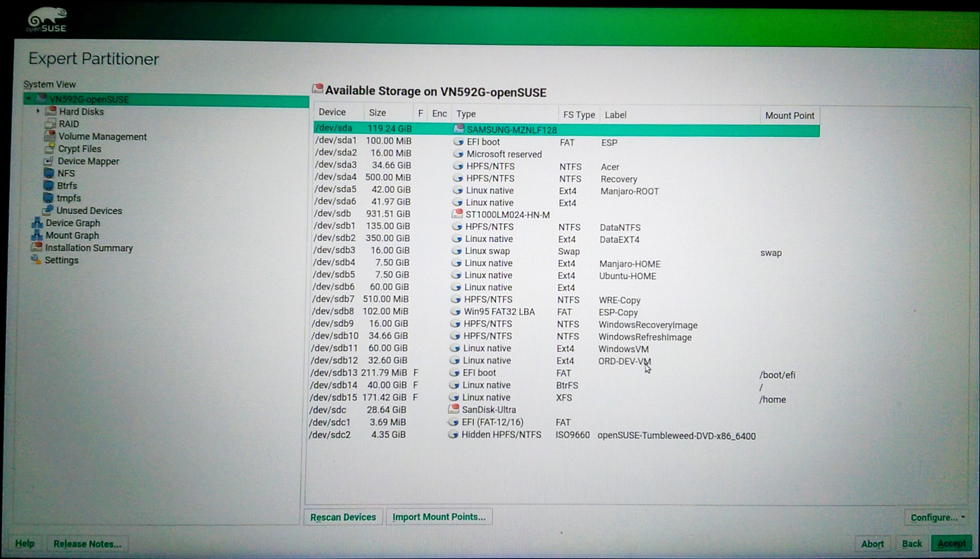This screenshot has height=559, width=980.
Task: Click the storage icon beside Available Storage heading
Action: pyautogui.click(x=317, y=89)
